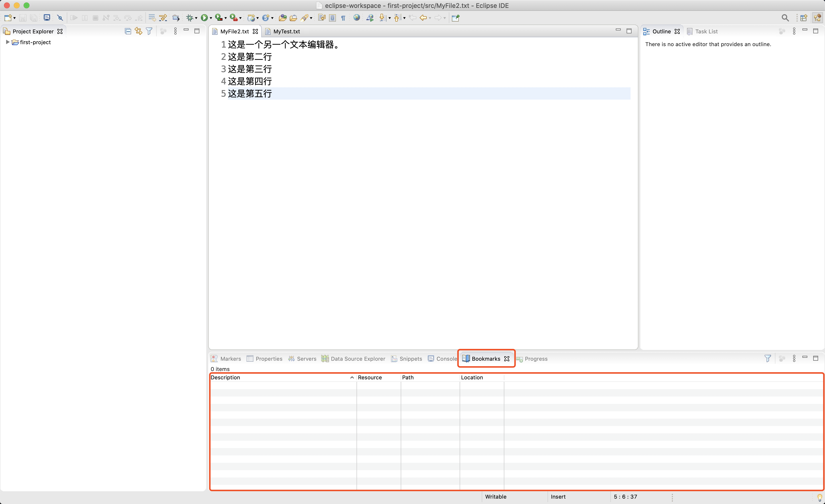Sort by the Description column header

pos(283,377)
